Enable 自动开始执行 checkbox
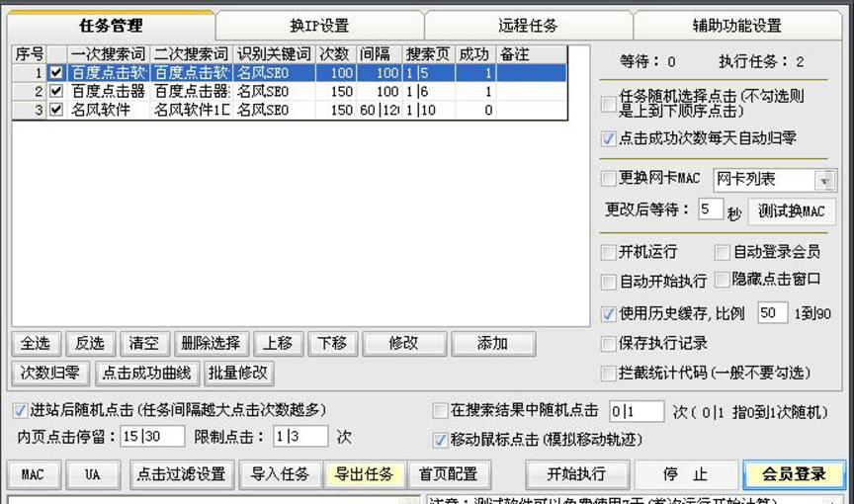The height and width of the screenshot is (504, 854). pos(608,282)
